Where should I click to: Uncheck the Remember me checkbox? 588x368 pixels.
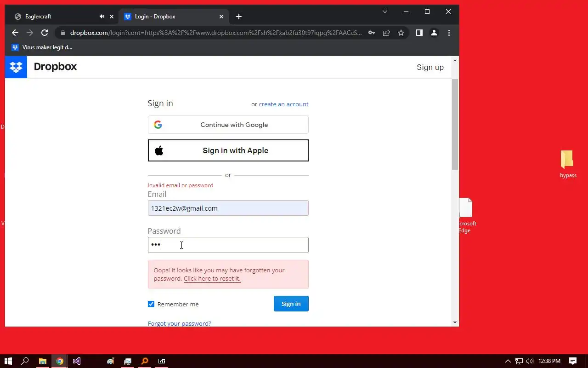pyautogui.click(x=151, y=304)
